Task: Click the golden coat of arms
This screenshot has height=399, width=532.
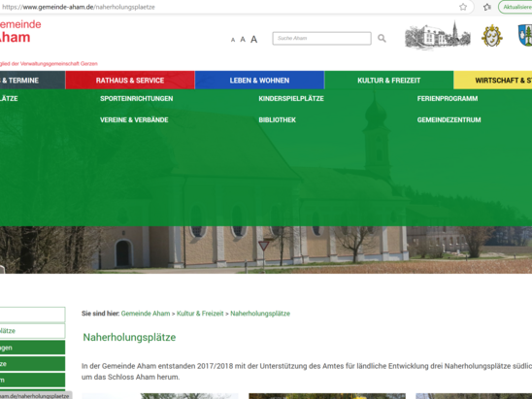Action: 492,36
